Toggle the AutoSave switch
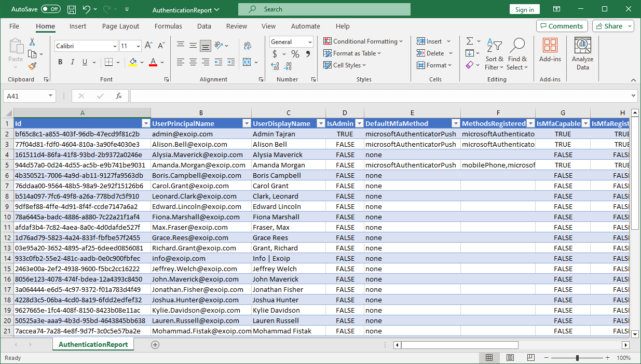Viewport: 641px width, 364px height. pyautogui.click(x=50, y=9)
